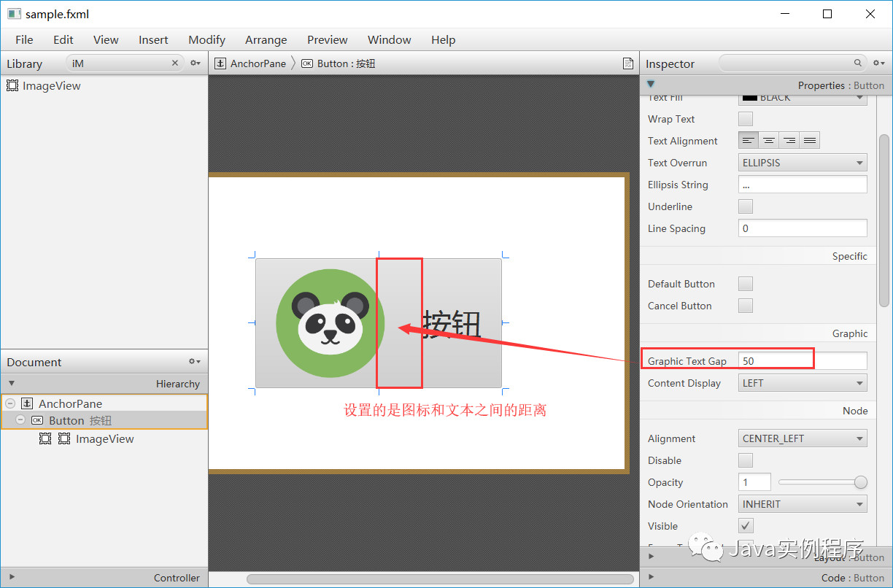This screenshot has width=893, height=588.
Task: Open the Preview menu
Action: 327,39
